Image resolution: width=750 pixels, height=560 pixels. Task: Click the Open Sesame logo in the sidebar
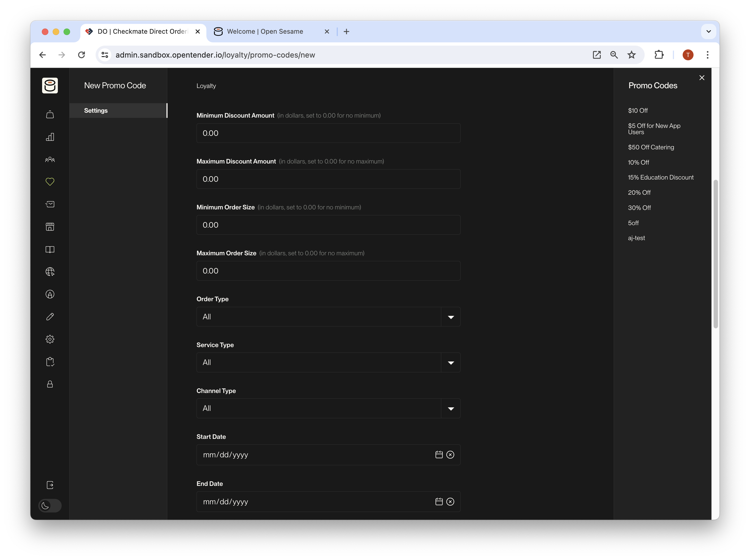pos(50,86)
